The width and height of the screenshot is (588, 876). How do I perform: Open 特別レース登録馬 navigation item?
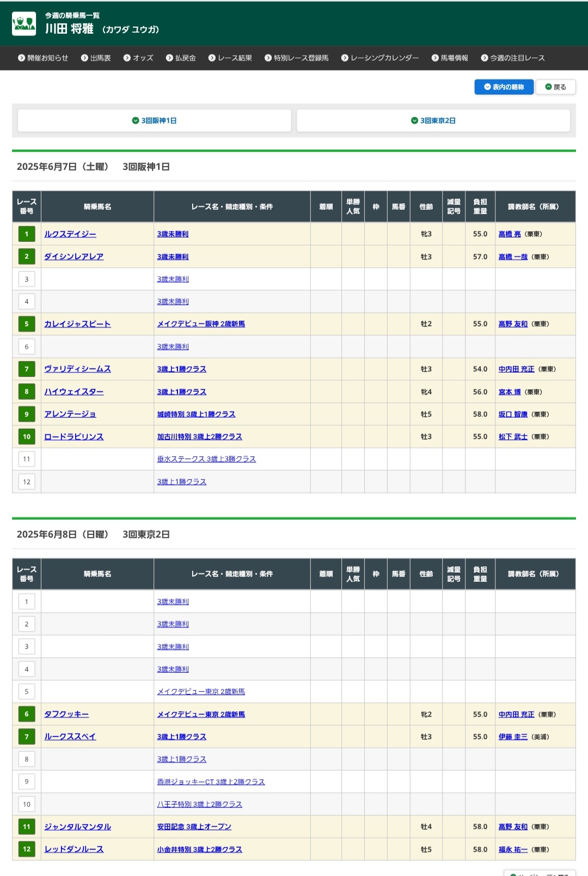pos(297,58)
